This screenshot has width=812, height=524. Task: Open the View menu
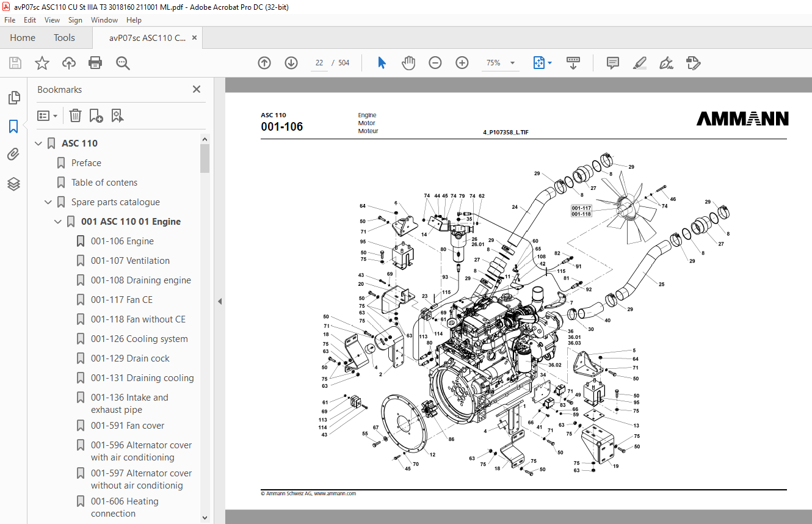click(53, 20)
